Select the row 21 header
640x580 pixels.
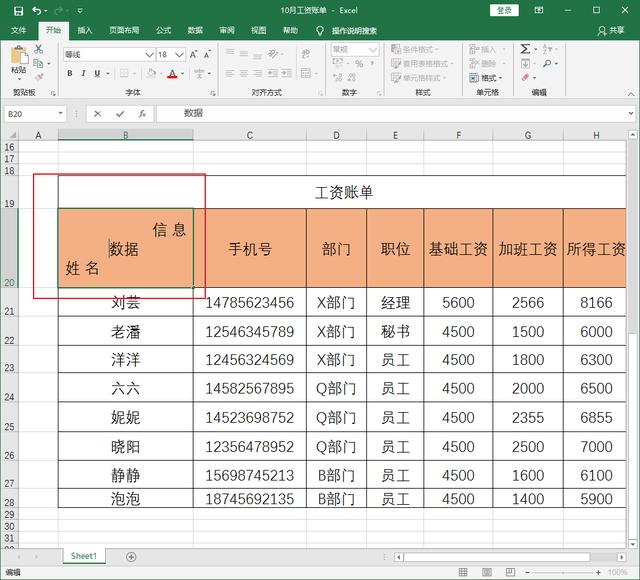click(9, 302)
